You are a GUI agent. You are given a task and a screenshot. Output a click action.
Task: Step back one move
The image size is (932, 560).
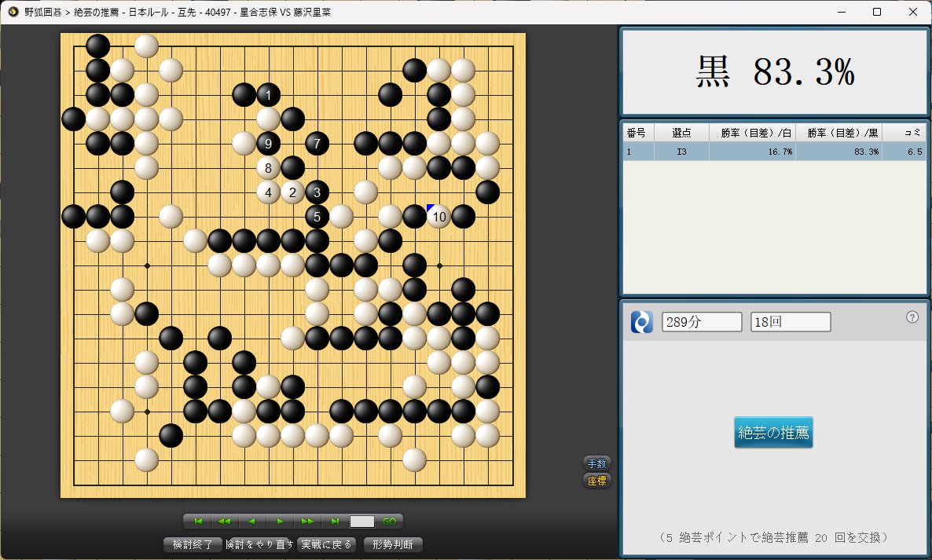(252, 522)
